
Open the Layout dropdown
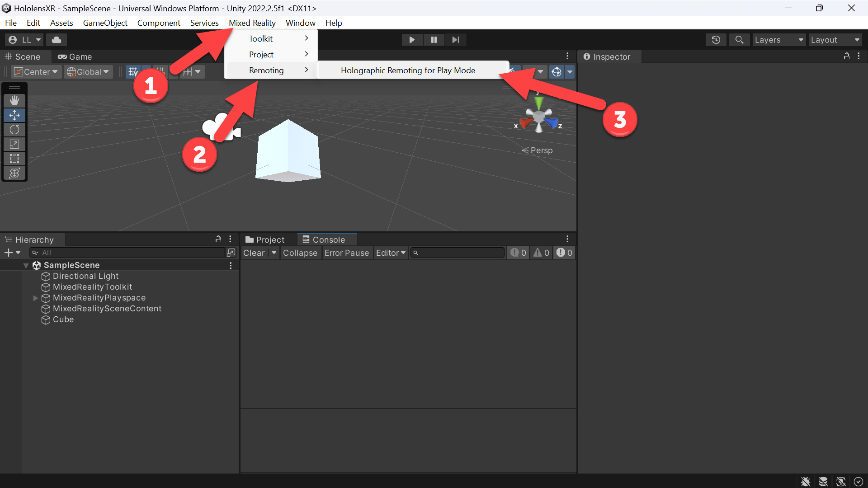point(835,40)
